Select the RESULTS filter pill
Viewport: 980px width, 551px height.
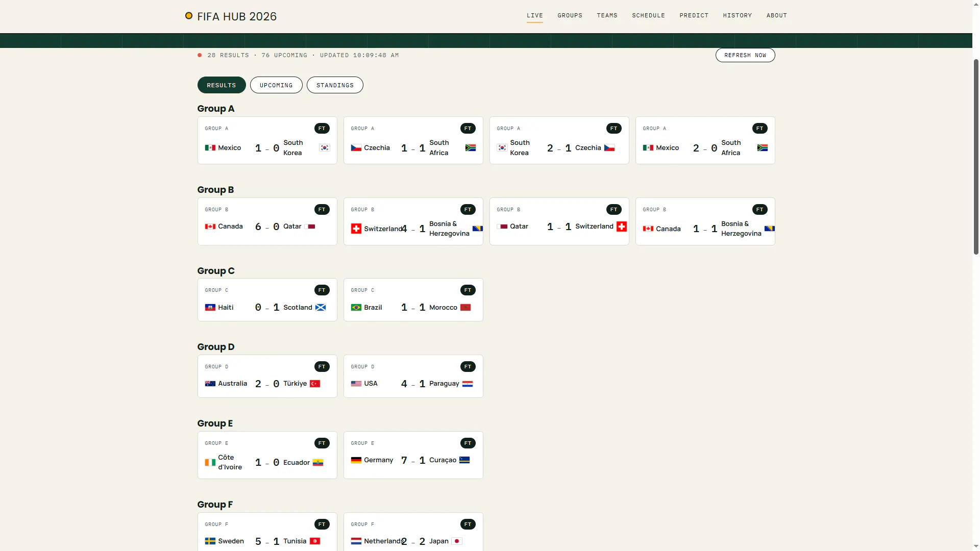[x=222, y=85]
